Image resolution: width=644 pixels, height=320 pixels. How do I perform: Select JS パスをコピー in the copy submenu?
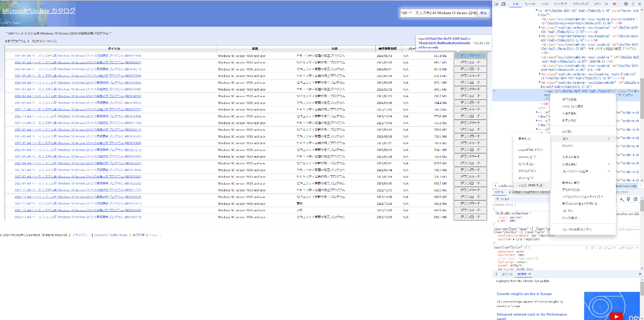click(x=531, y=164)
